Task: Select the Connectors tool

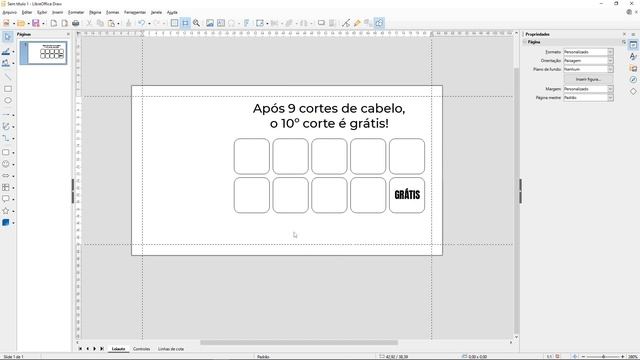Action: click(6, 138)
